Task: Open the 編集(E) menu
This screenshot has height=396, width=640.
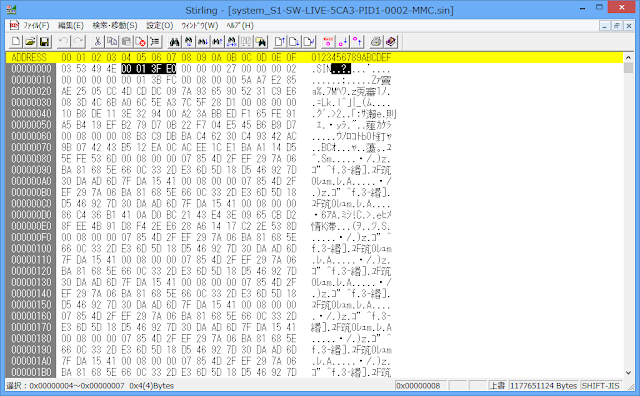Action: pos(71,26)
